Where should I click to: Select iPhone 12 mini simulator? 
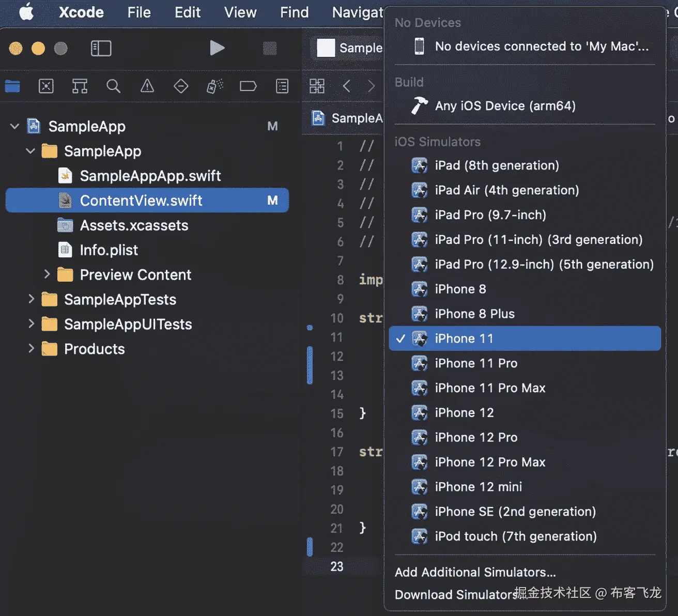click(525, 487)
